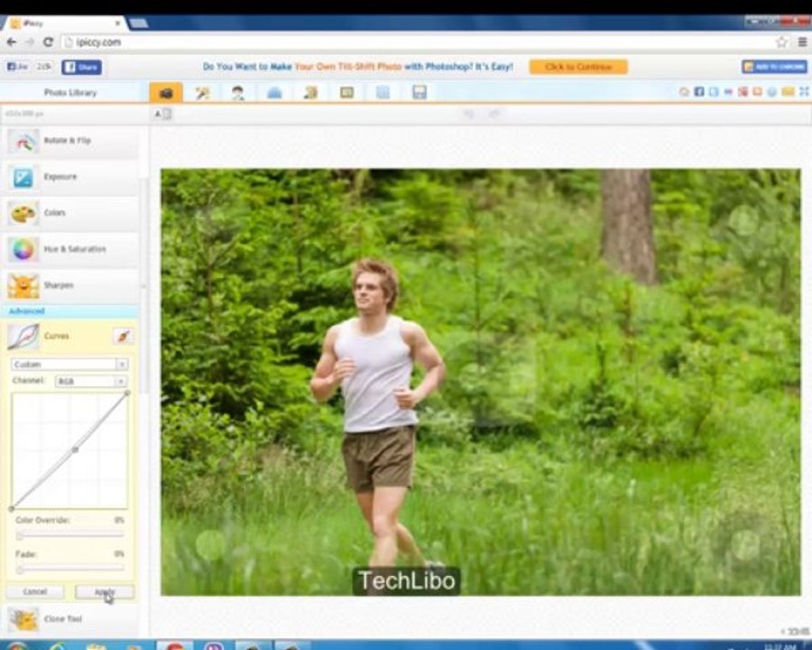
Task: Click the Flickr icon in share bar
Action: (728, 92)
